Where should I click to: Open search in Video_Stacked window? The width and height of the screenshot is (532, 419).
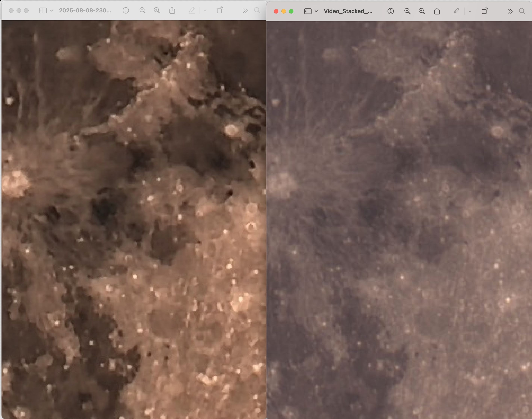coord(522,11)
